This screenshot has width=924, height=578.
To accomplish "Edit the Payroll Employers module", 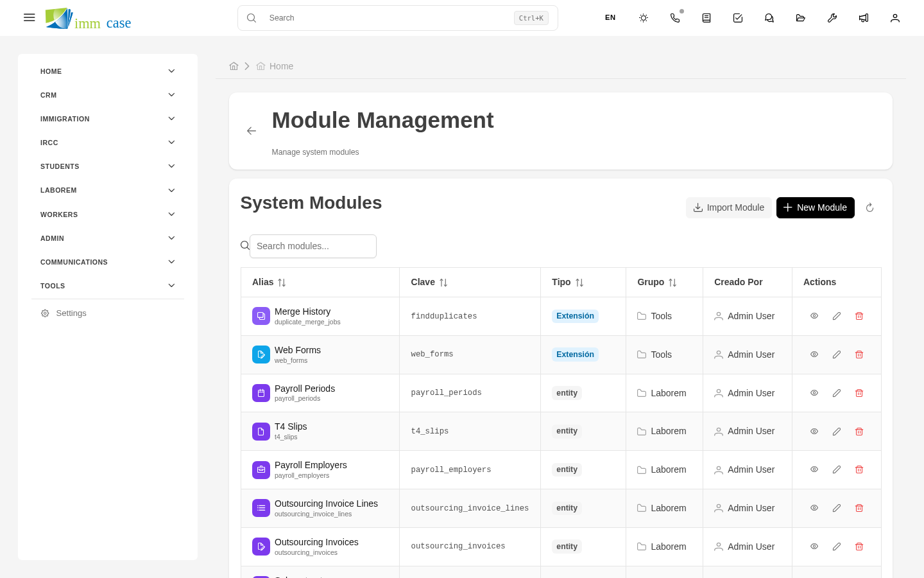I will click(837, 469).
